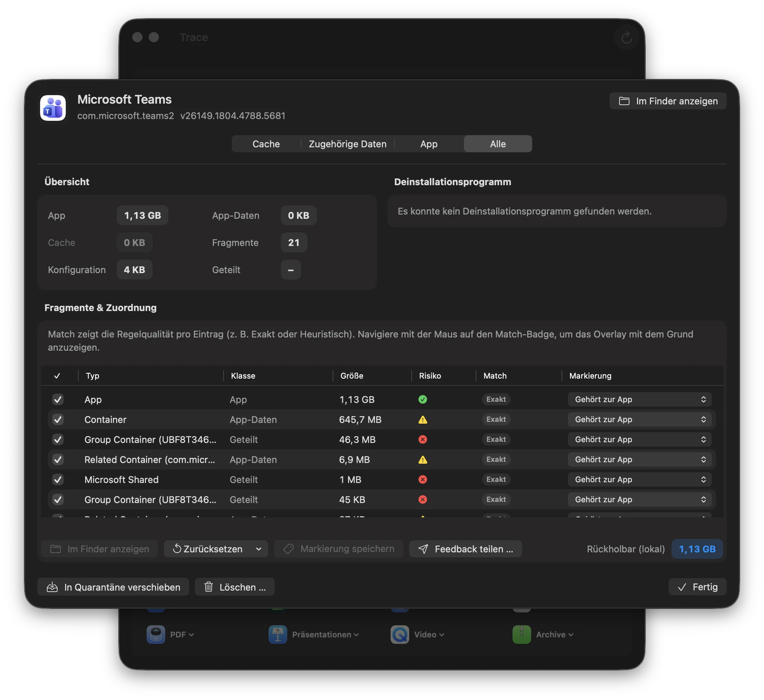Open Markierung dropdown in App row
Image resolution: width=764 pixels, height=700 pixels.
click(x=640, y=399)
